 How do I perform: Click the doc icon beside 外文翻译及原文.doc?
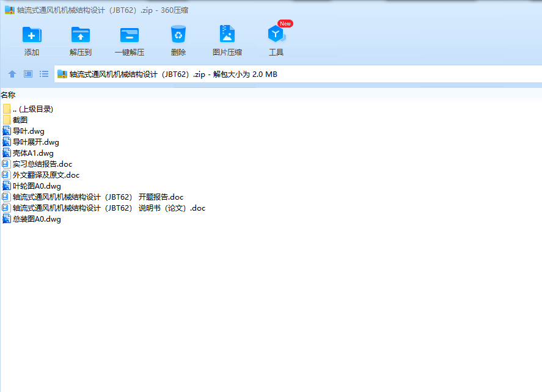tap(6, 175)
